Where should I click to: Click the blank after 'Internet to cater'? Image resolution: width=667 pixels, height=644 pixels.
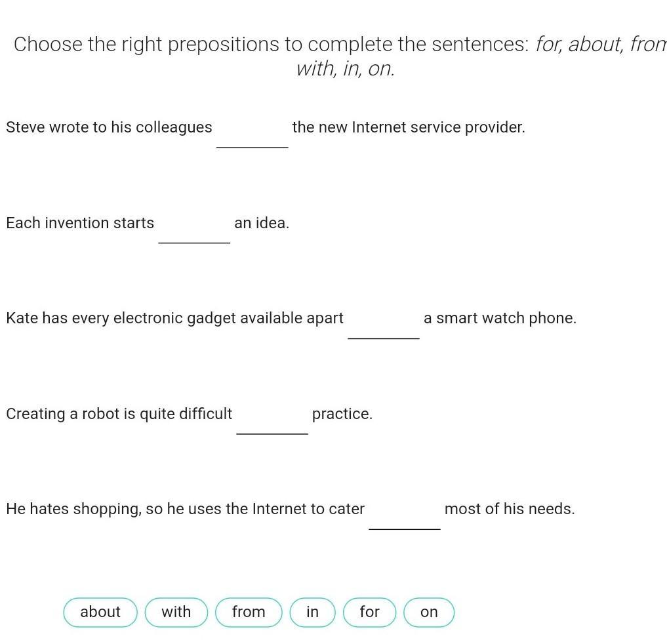405,516
